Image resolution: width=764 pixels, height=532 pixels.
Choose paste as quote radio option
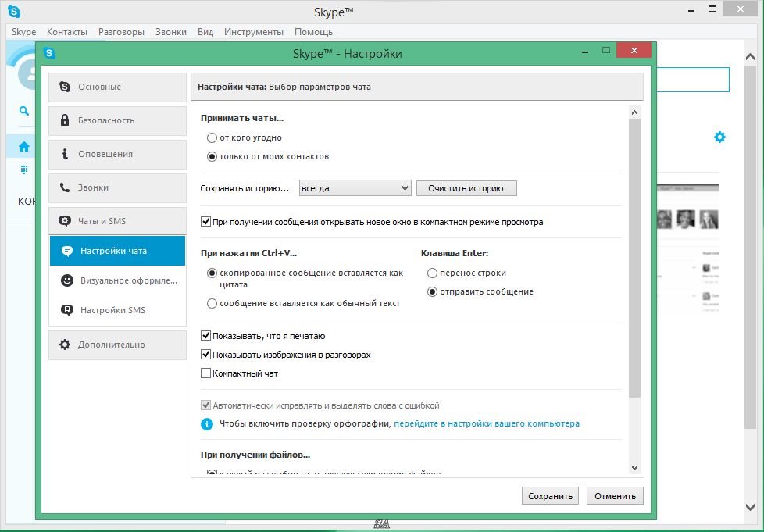(x=212, y=273)
